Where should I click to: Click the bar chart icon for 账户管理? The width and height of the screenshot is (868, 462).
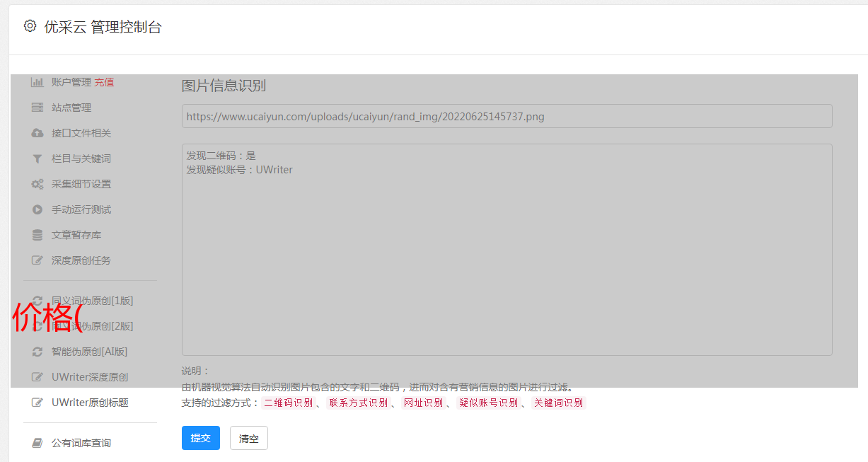[x=37, y=82]
